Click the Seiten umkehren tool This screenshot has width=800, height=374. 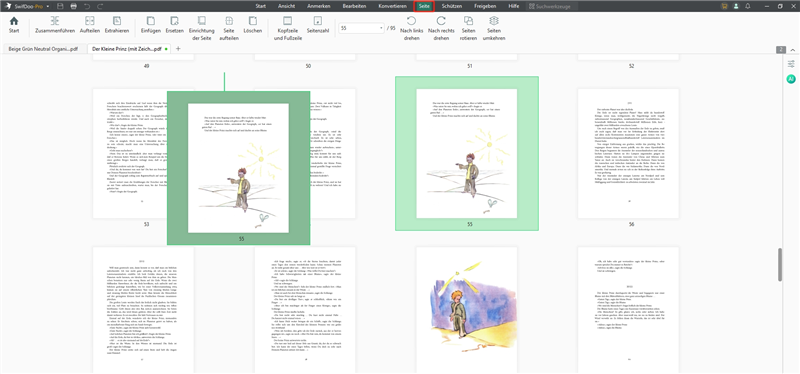point(493,29)
